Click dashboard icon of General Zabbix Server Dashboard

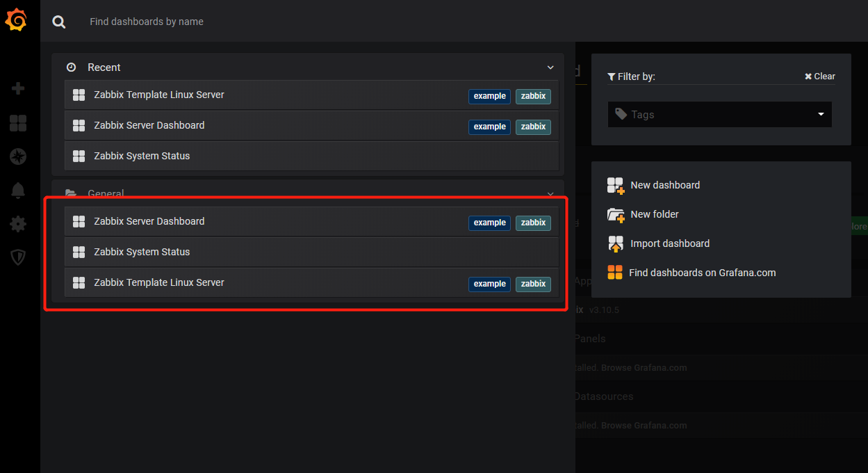(x=79, y=222)
